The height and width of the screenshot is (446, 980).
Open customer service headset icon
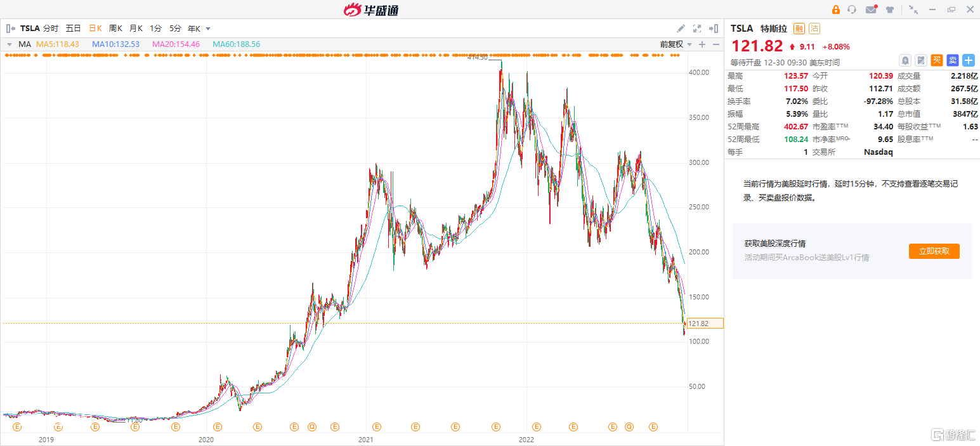tap(852, 10)
